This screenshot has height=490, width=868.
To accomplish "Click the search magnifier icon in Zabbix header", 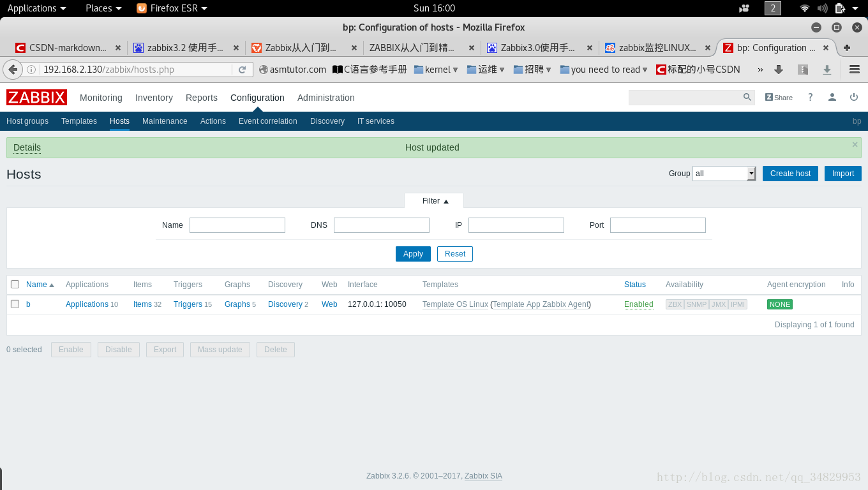I will (747, 97).
